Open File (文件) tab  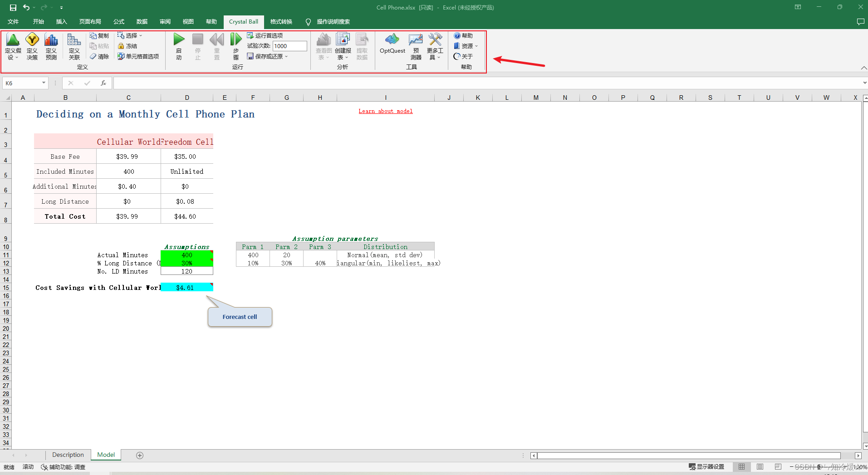13,21
